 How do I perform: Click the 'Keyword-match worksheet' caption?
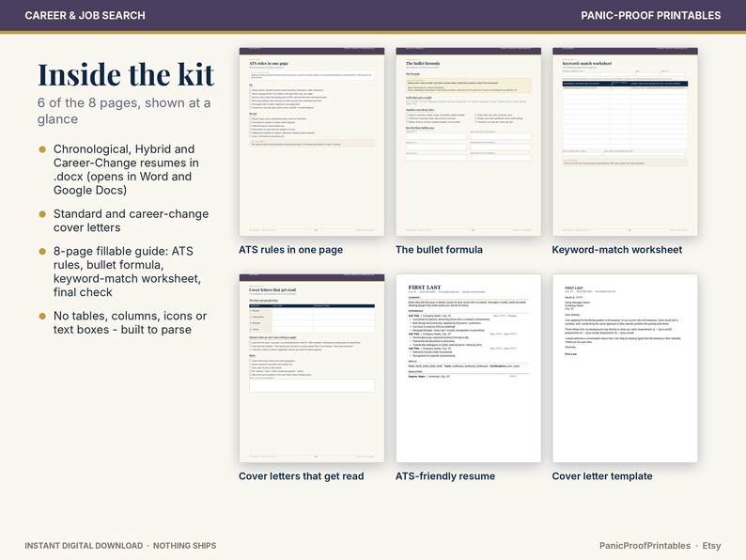617,250
